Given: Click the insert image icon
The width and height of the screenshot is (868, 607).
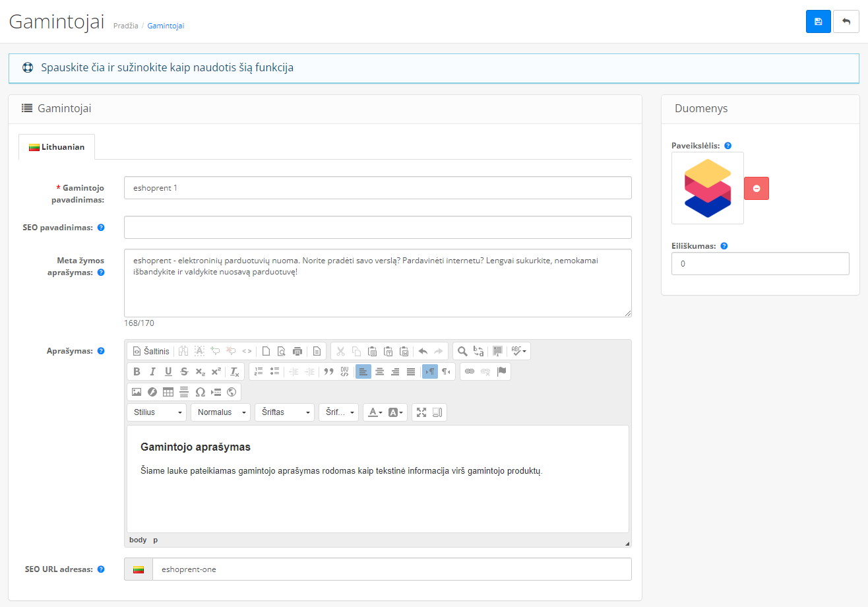Looking at the screenshot, I should (137, 392).
